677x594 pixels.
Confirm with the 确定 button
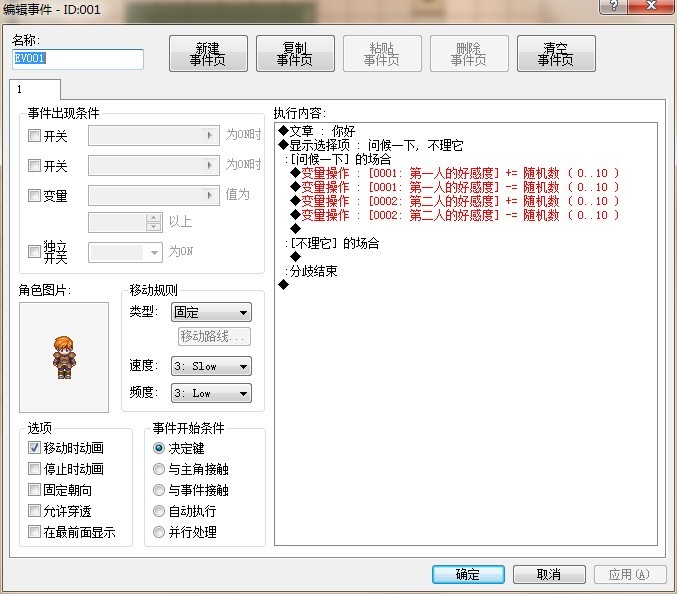[468, 574]
